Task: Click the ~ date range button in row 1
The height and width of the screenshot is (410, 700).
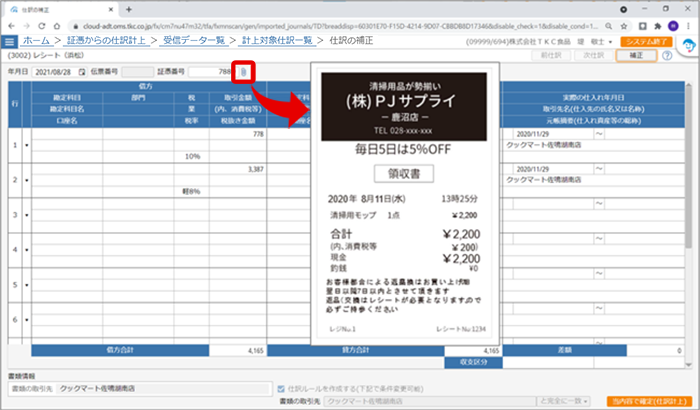Action: click(599, 134)
